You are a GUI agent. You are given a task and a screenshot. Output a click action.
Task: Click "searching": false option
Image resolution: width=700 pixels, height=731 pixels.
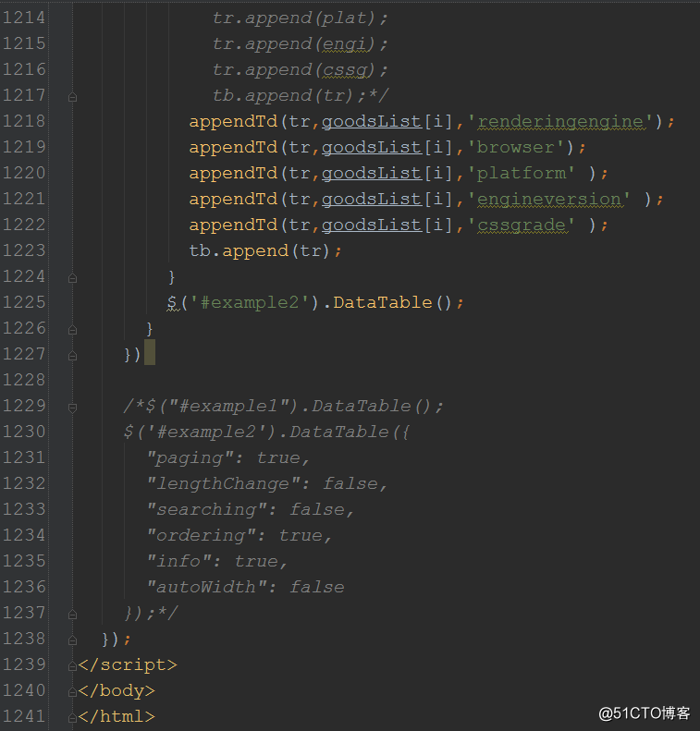point(251,509)
